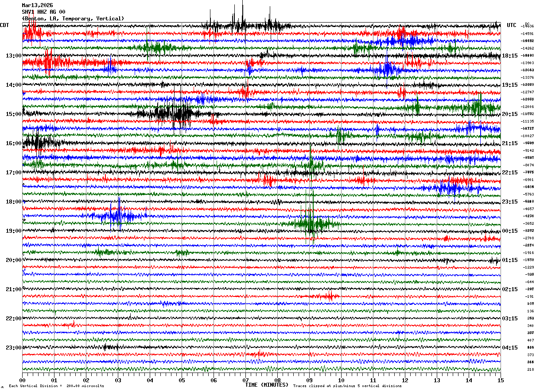Click the Traces clipped at plus/minus 5 vertical divisions note
The image size is (536, 392).
347,386
